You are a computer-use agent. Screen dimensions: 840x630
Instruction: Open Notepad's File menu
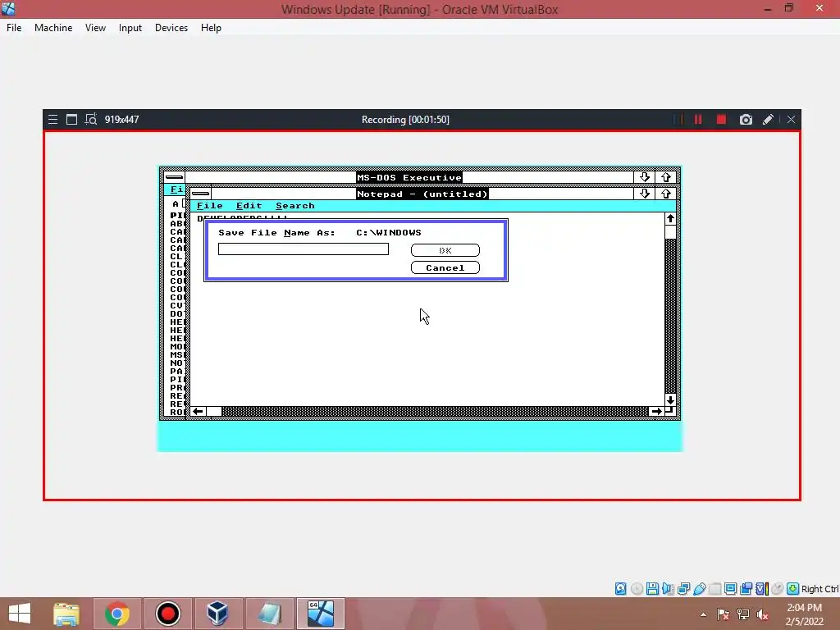(209, 206)
